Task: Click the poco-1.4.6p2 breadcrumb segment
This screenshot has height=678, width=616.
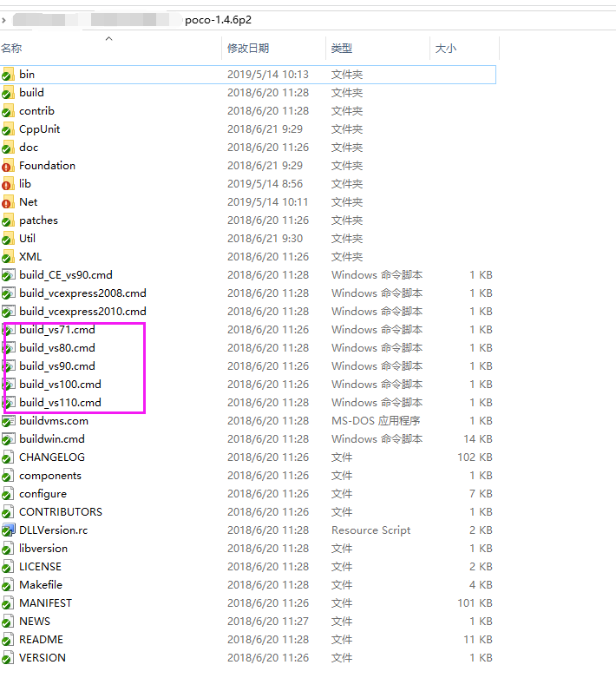Action: [218, 20]
